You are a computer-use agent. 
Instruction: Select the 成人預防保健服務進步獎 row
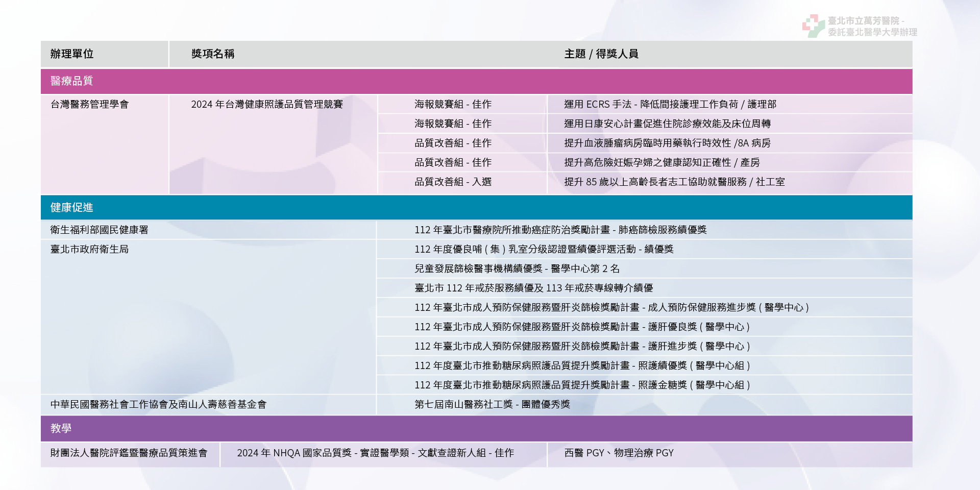click(x=611, y=307)
